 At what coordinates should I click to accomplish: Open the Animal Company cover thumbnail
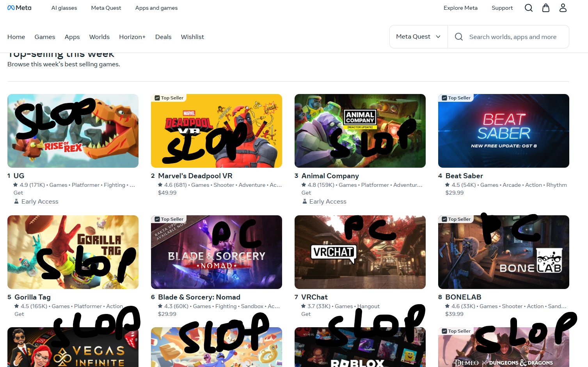[360, 131]
